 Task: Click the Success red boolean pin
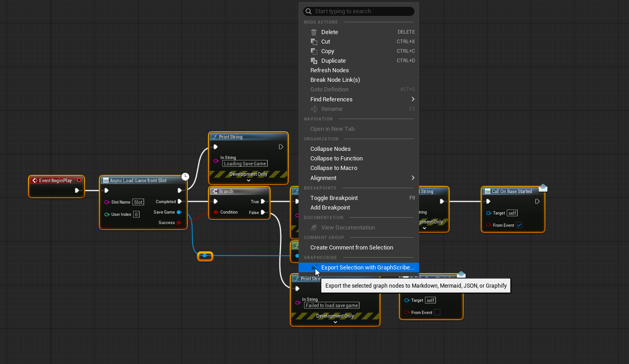tap(179, 223)
